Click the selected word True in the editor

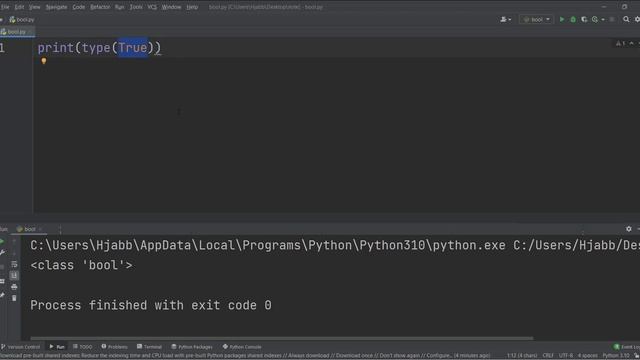tap(133, 48)
